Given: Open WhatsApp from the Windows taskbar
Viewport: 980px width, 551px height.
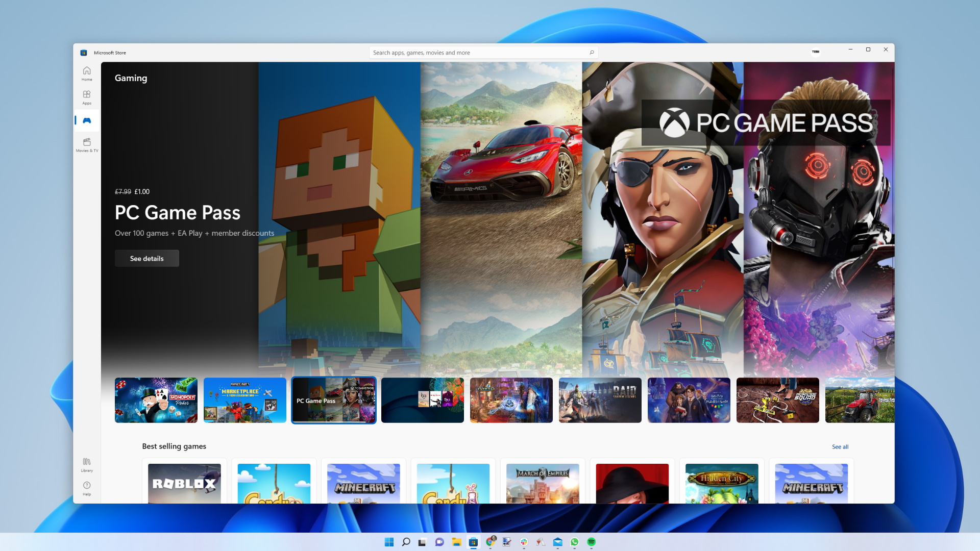Looking at the screenshot, I should [575, 542].
